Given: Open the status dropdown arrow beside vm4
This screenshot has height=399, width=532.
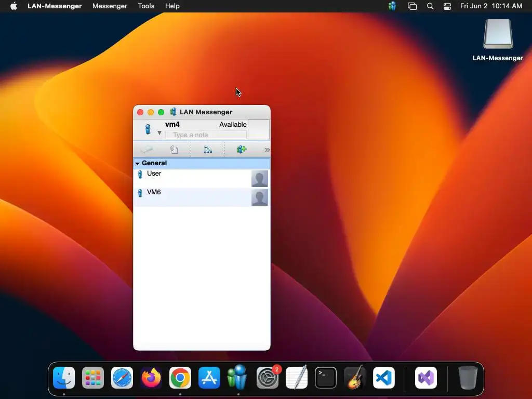Looking at the screenshot, I should tap(159, 132).
